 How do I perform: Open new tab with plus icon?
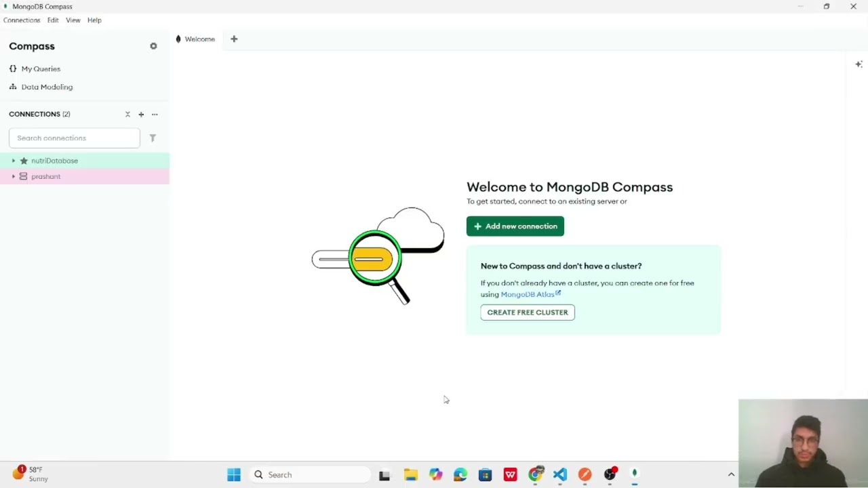[x=234, y=39]
